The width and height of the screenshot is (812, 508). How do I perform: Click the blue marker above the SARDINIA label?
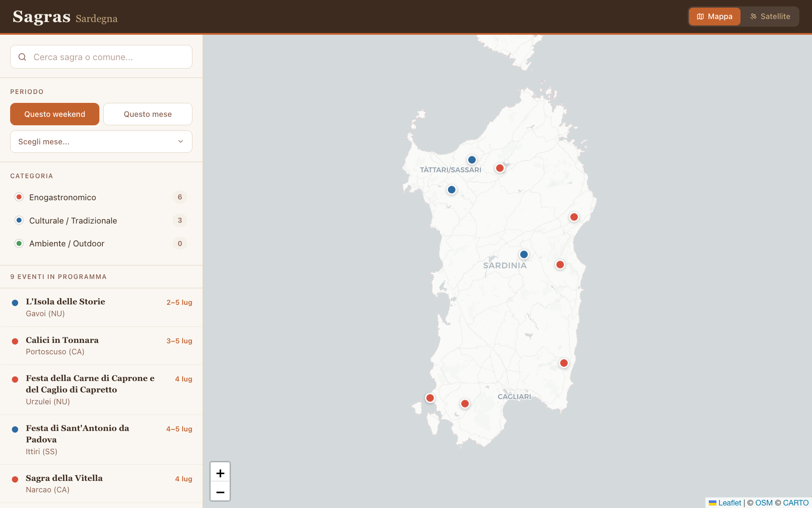[x=524, y=254]
